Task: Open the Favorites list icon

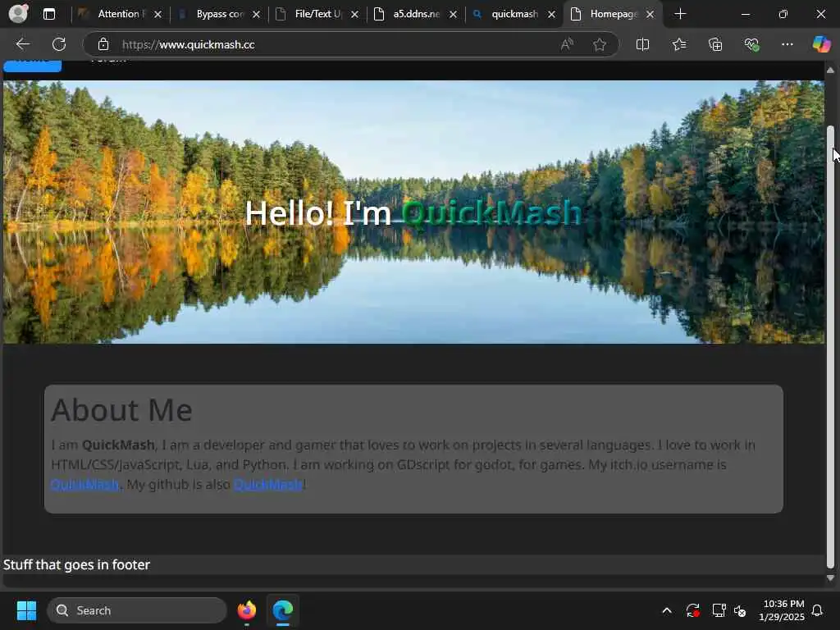Action: (678, 44)
